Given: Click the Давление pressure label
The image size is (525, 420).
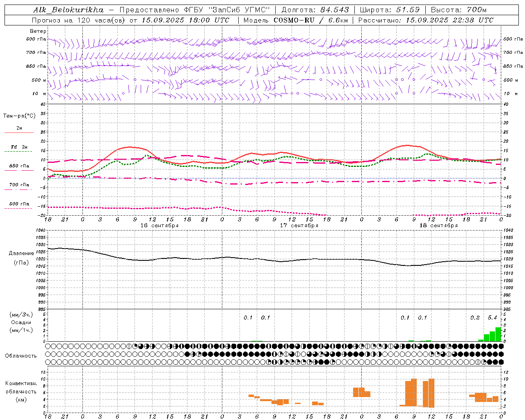Looking at the screenshot, I should [21, 253].
